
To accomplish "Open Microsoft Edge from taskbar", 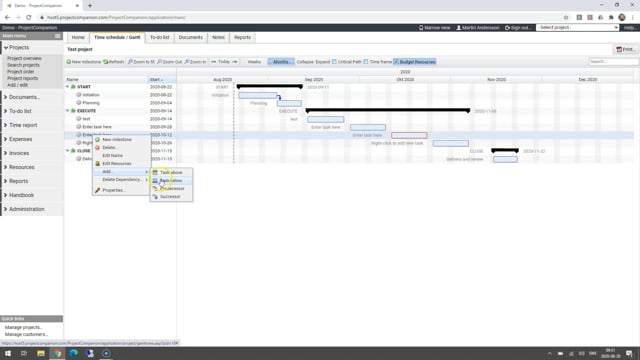I will point(73,353).
